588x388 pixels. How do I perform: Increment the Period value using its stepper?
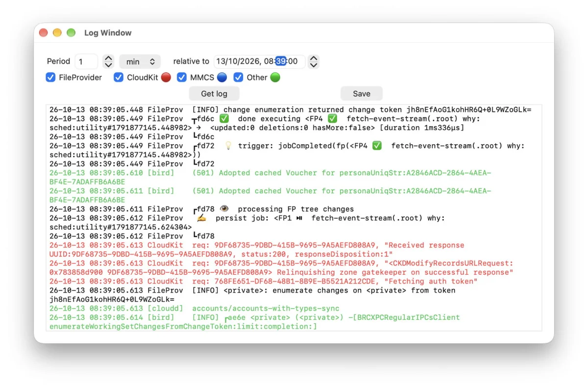(108, 58)
